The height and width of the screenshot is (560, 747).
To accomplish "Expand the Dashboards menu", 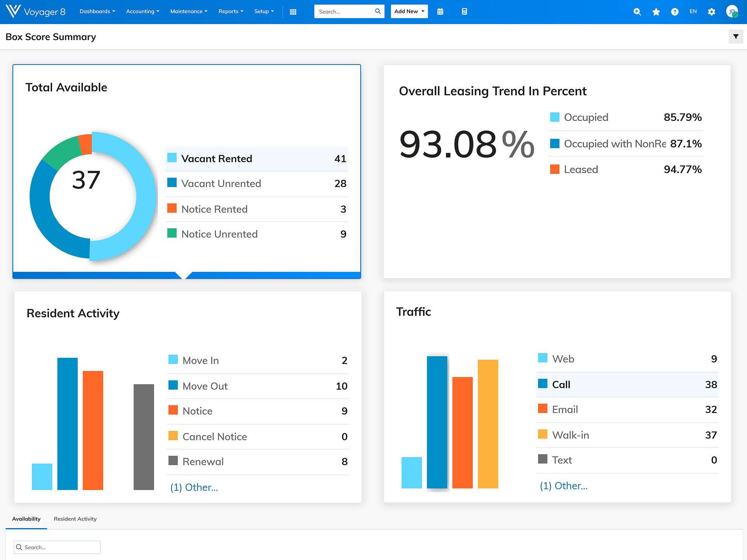I will tap(97, 11).
